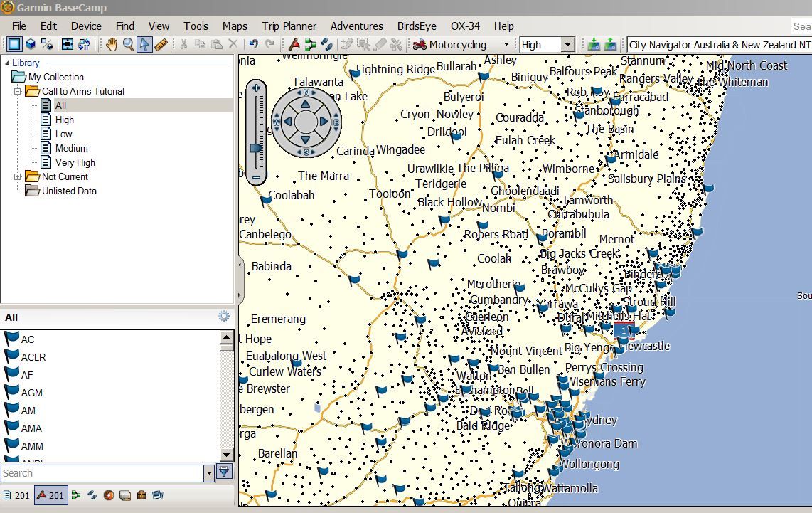Select the High list in tree
Screen dimensions: 812x513
(65, 120)
